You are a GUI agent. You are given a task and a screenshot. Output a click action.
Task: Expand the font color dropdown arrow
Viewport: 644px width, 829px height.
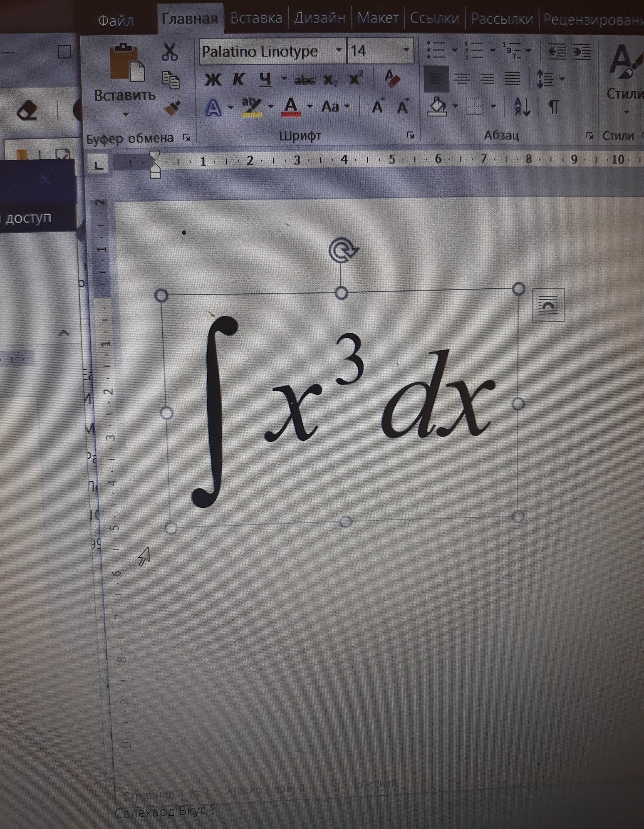[x=310, y=106]
